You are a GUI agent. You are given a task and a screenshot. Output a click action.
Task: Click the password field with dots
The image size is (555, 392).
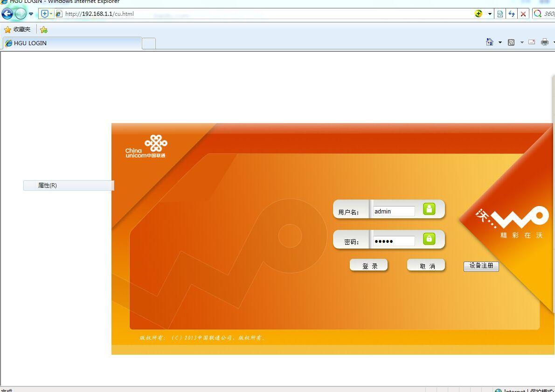(x=394, y=241)
